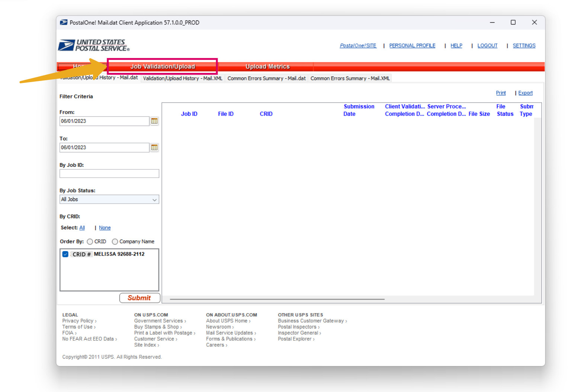This screenshot has height=392, width=584.
Task: Select Order By Company Name radio button
Action: coord(115,242)
